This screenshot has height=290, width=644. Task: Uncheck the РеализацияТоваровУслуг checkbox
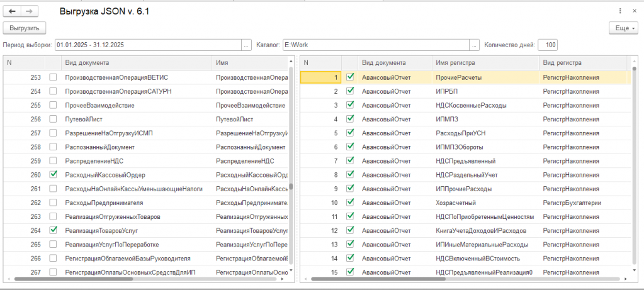[x=53, y=230]
